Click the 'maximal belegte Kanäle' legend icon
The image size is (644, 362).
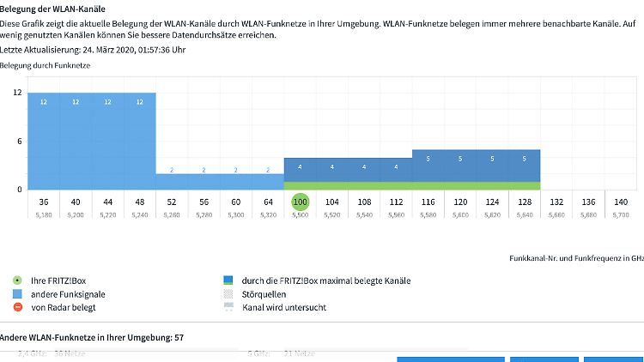228,281
